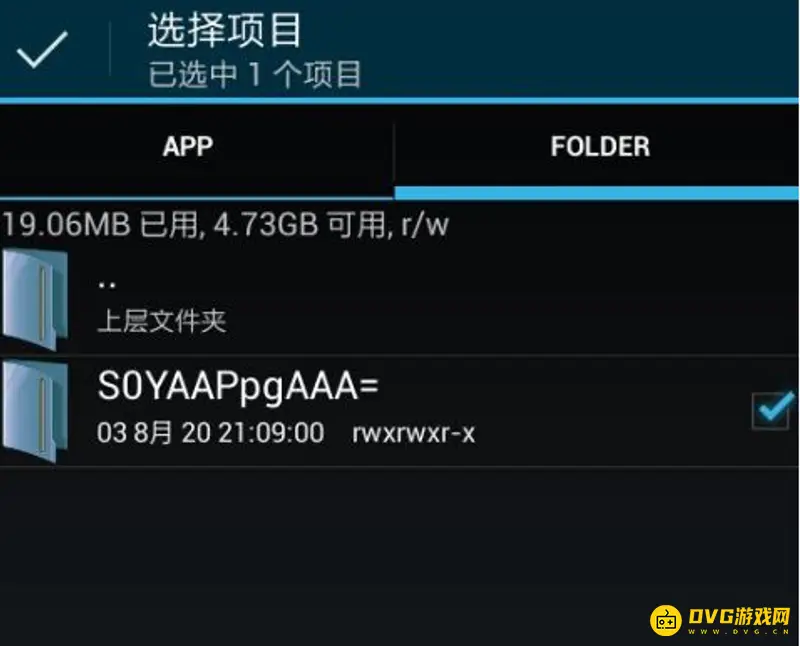This screenshot has width=800, height=646.
Task: Click the divider beside the checkmark icon
Action: point(110,49)
